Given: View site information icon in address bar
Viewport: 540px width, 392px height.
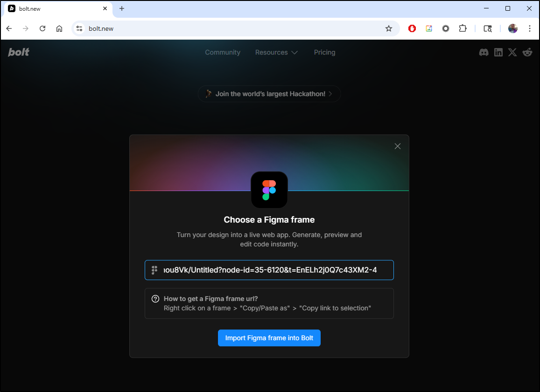Looking at the screenshot, I should [79, 28].
